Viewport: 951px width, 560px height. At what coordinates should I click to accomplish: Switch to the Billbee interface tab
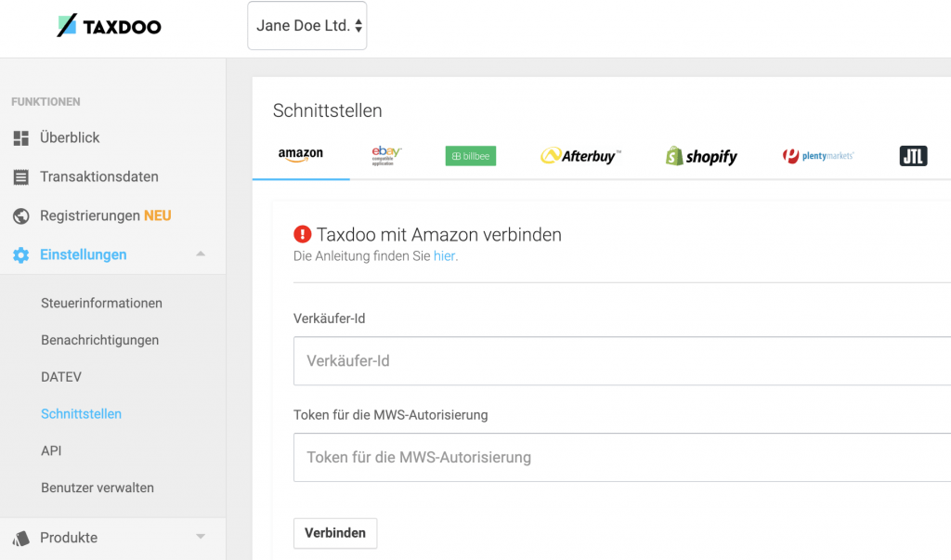471,156
